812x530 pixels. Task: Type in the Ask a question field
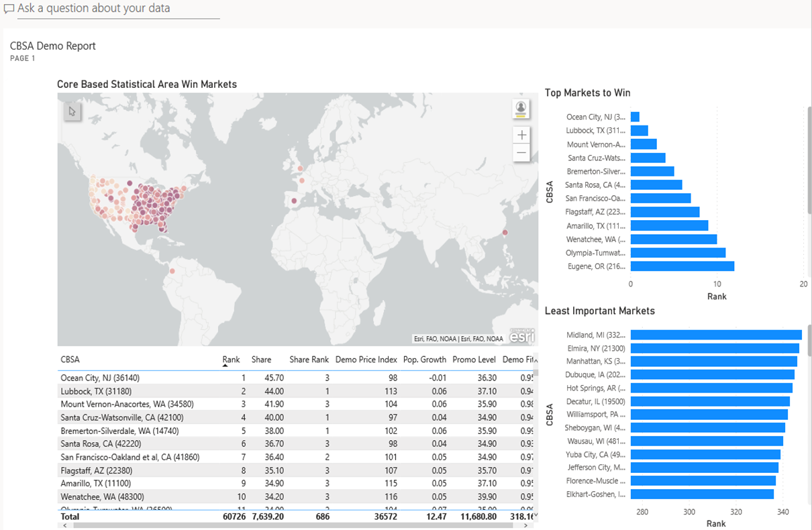point(118,9)
